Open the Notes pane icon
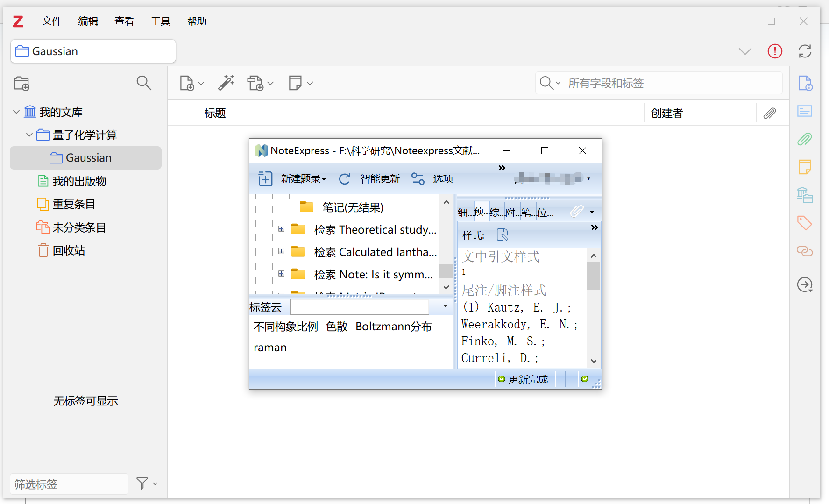 pos(805,167)
